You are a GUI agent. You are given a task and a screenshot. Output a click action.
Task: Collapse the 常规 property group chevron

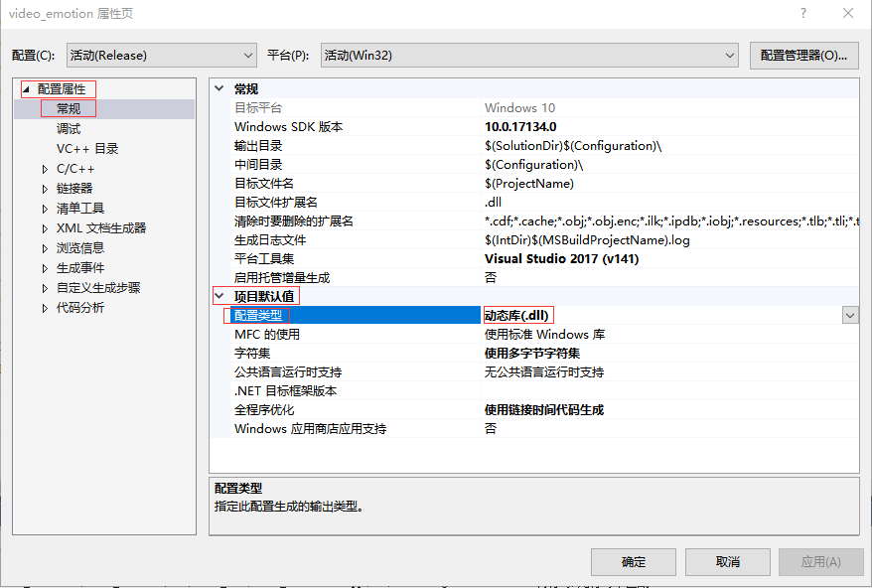(x=219, y=88)
